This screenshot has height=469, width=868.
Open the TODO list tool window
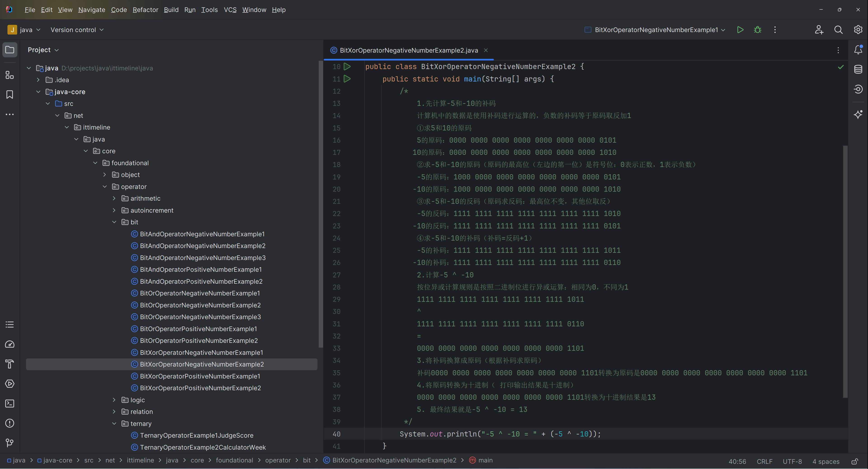(10, 325)
